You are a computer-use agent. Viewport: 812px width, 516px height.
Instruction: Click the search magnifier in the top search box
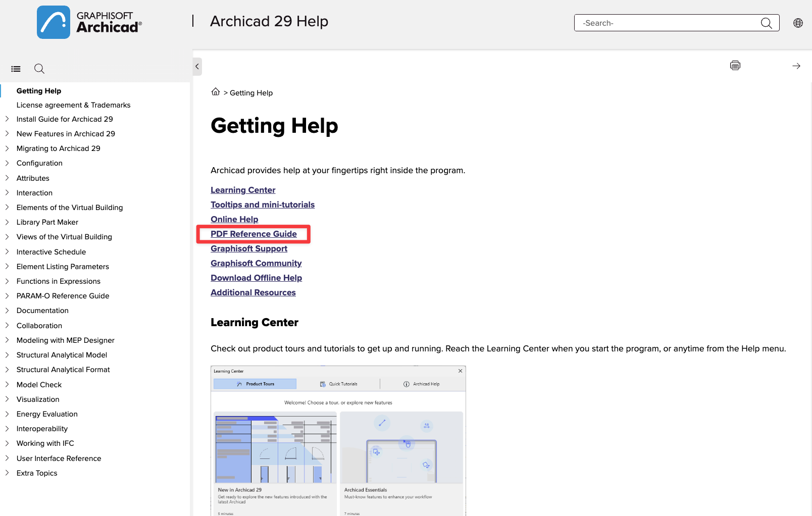coord(766,23)
